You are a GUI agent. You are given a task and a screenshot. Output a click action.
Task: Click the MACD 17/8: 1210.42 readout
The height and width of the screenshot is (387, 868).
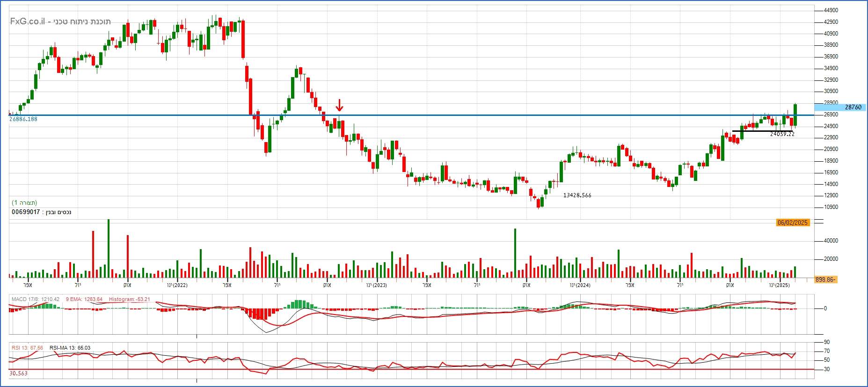36,299
